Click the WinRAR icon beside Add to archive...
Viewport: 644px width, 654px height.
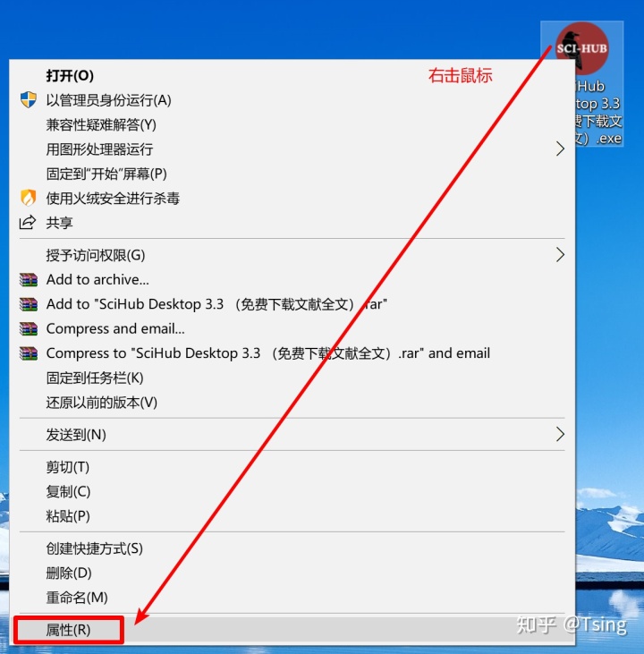pos(29,279)
